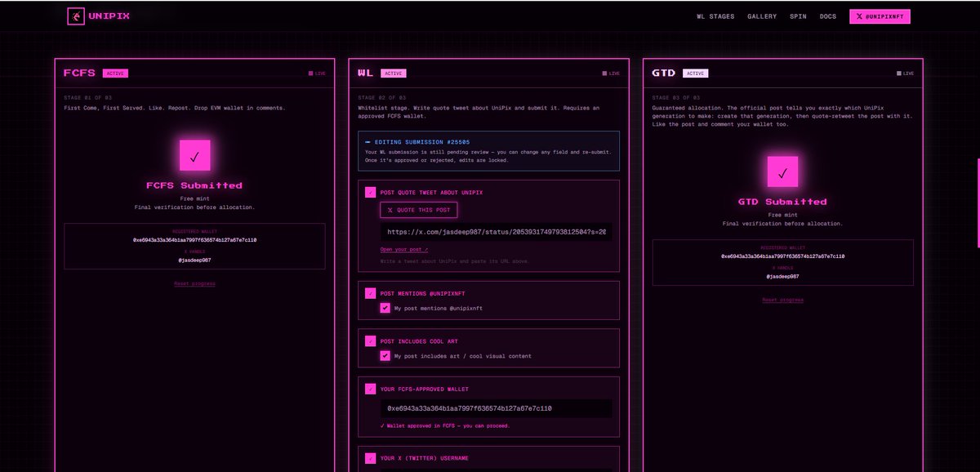
Task: Click the UNIPIX brand name text
Action: click(x=109, y=16)
